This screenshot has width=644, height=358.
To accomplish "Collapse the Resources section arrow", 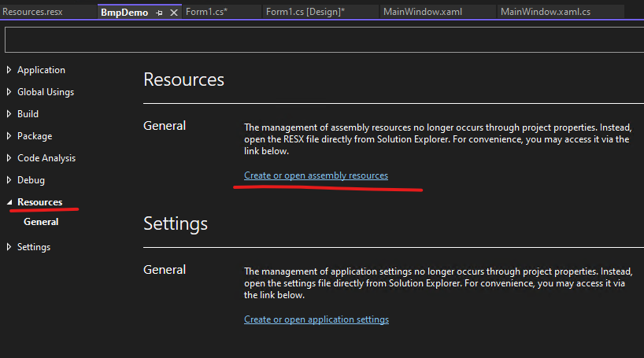I will (9, 202).
